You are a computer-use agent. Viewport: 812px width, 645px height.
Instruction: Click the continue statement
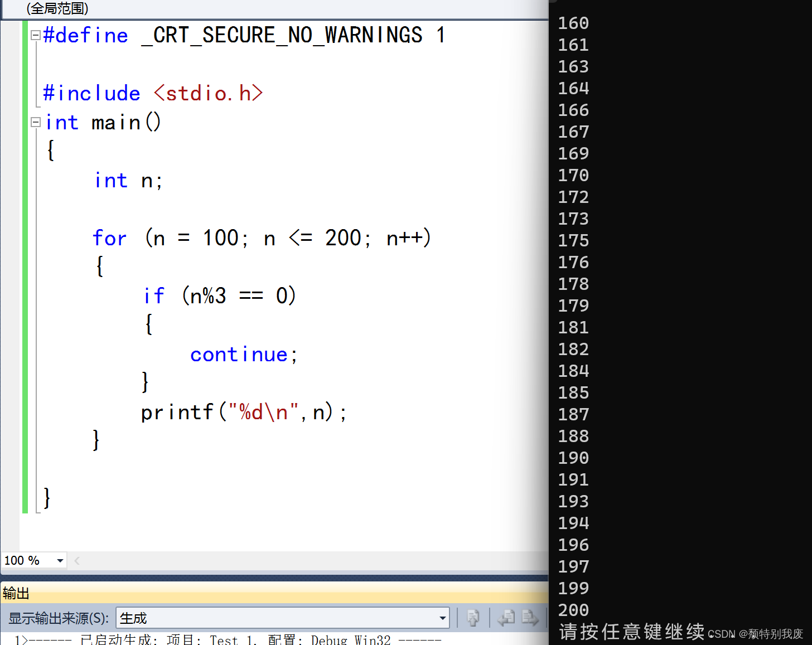[x=244, y=355]
